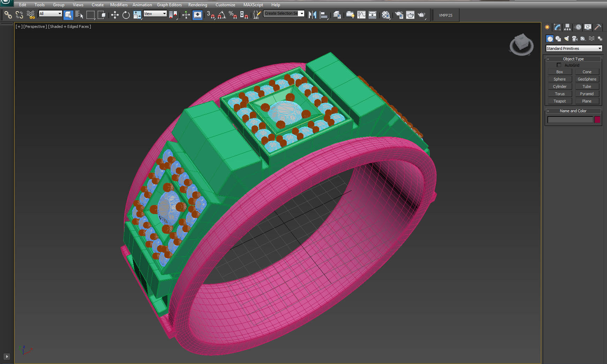The image size is (607, 364).
Task: Select the Rotate transform tool
Action: 126,15
